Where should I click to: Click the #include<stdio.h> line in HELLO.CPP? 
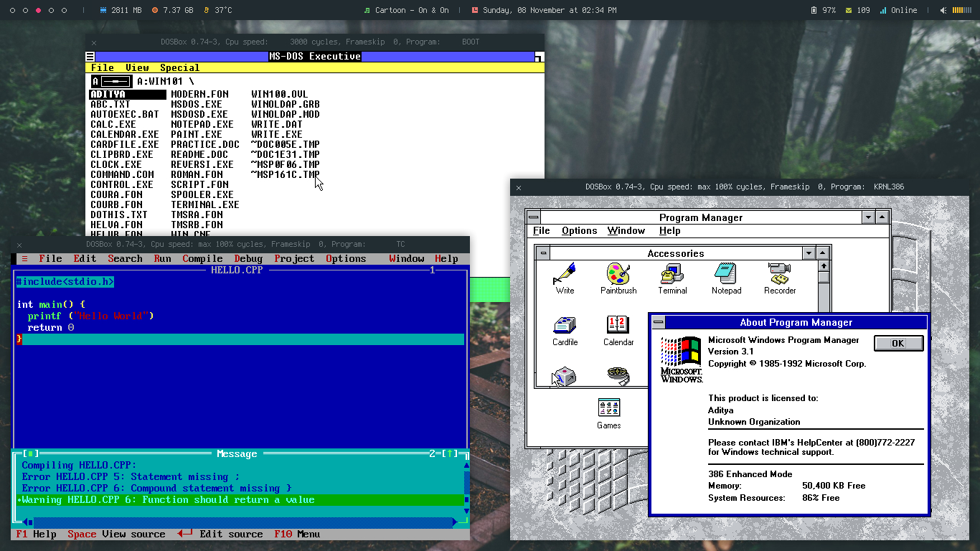pyautogui.click(x=65, y=282)
